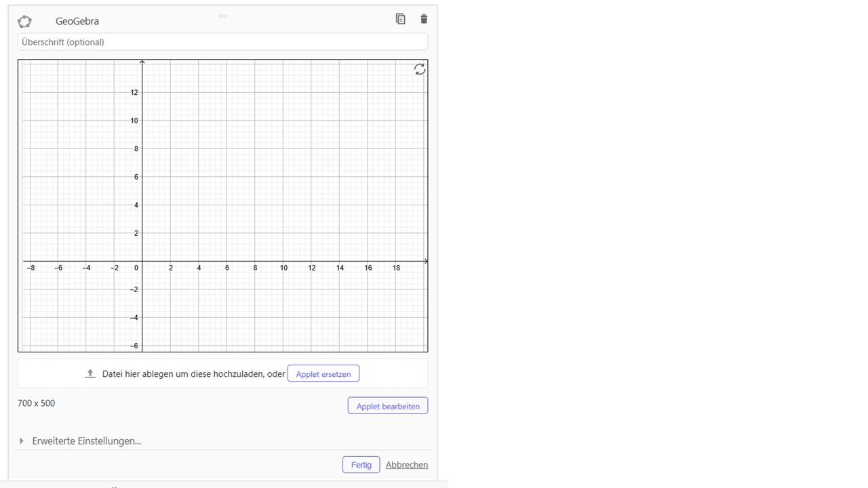The image size is (868, 488).
Task: Use the drag handle dots above the title
Action: (222, 16)
